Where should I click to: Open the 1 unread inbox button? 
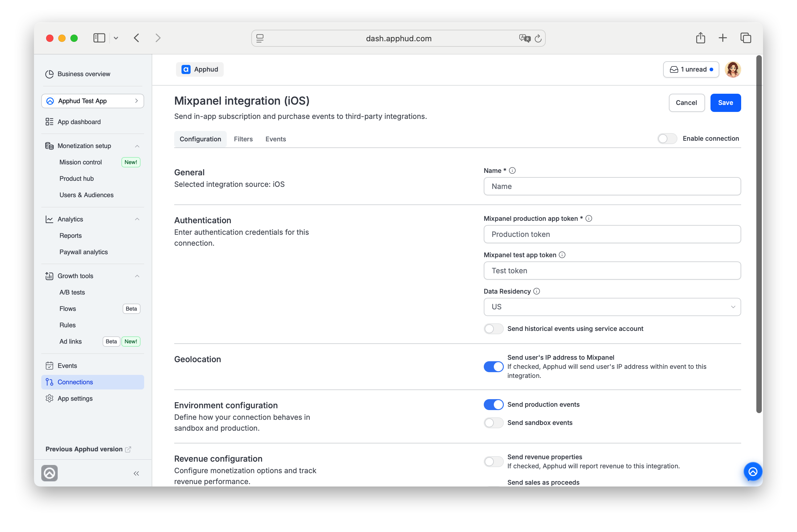click(691, 69)
